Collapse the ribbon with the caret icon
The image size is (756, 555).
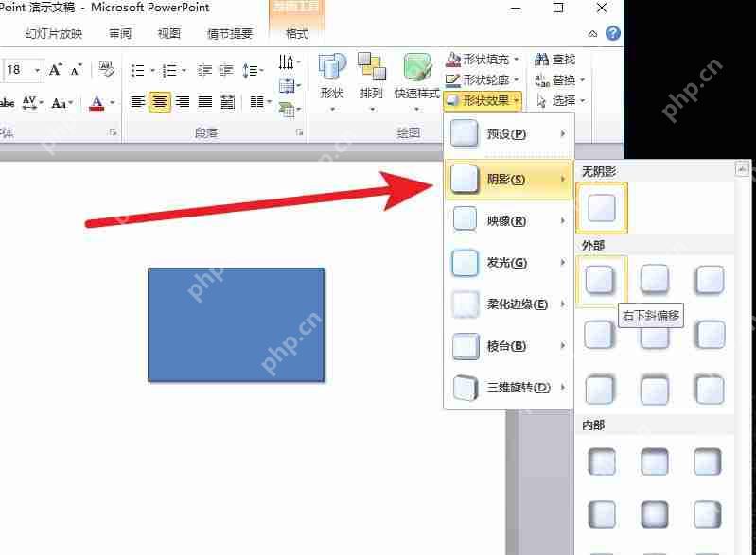[x=592, y=34]
